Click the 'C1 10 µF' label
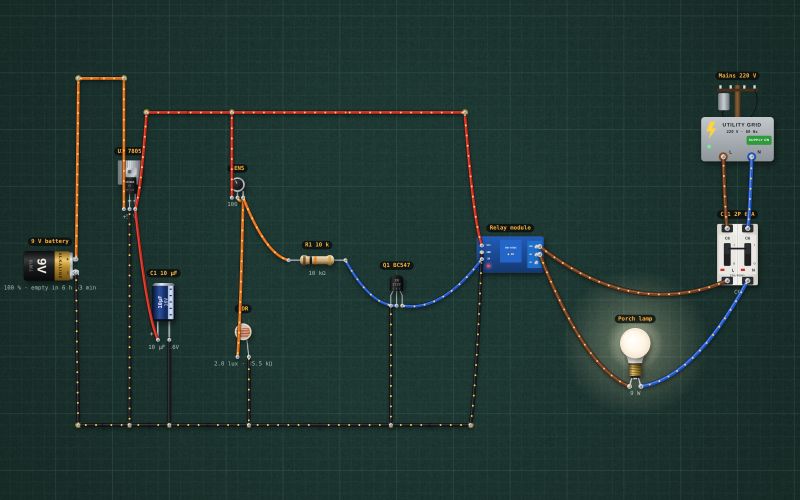The width and height of the screenshot is (800, 500). 163,273
